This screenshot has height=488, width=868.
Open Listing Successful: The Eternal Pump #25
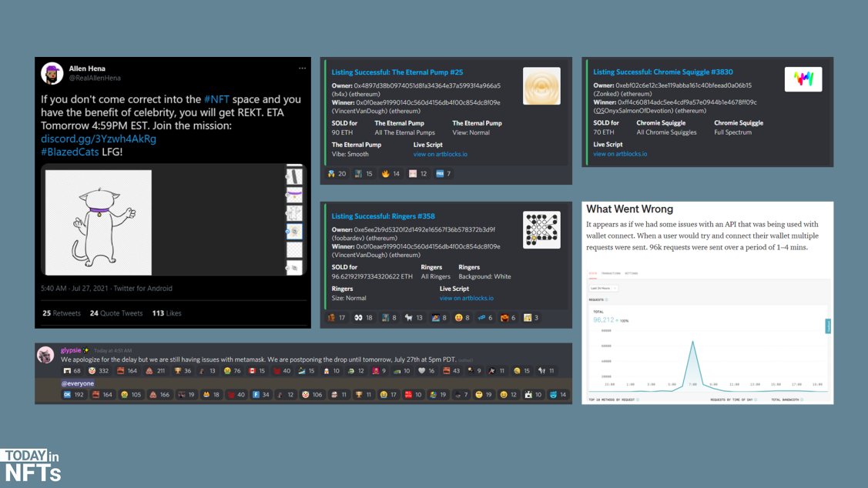[397, 72]
